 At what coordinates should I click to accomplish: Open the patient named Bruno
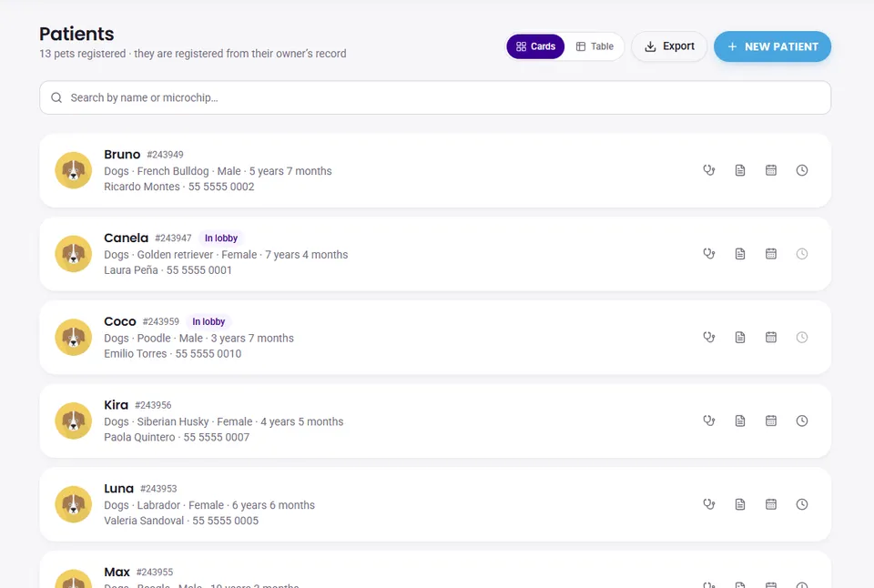pos(122,155)
